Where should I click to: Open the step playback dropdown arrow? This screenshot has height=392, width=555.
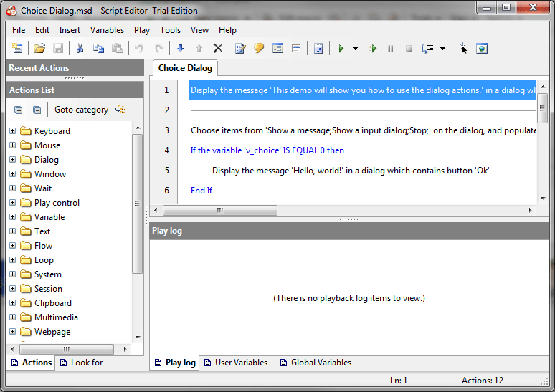coord(442,49)
